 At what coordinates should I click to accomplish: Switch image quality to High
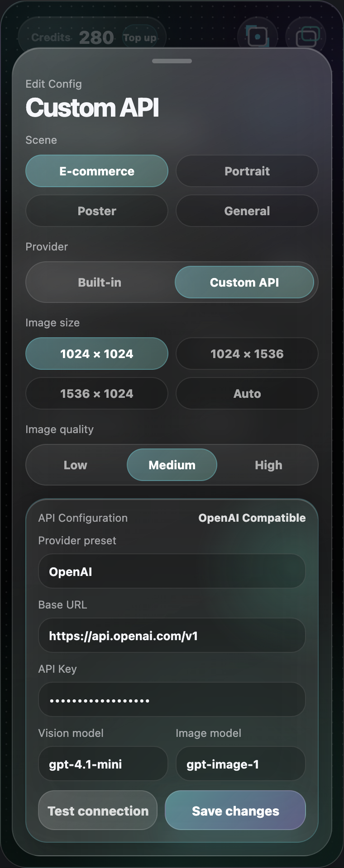[x=268, y=465]
